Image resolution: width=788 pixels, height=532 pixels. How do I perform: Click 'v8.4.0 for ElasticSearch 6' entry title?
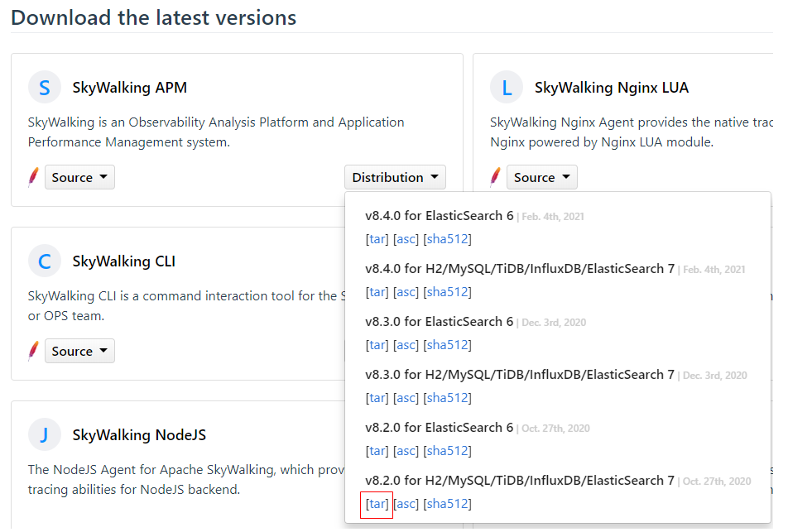pos(440,216)
